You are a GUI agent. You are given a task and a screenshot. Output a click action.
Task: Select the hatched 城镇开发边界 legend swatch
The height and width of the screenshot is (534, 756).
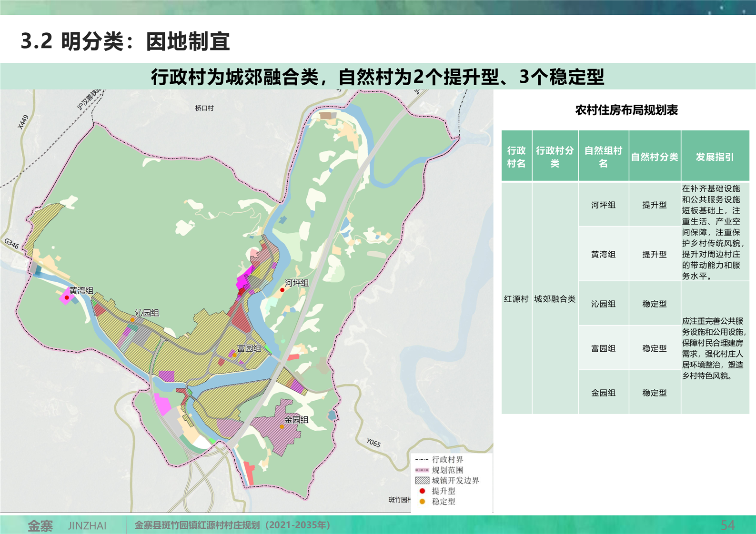tap(422, 481)
